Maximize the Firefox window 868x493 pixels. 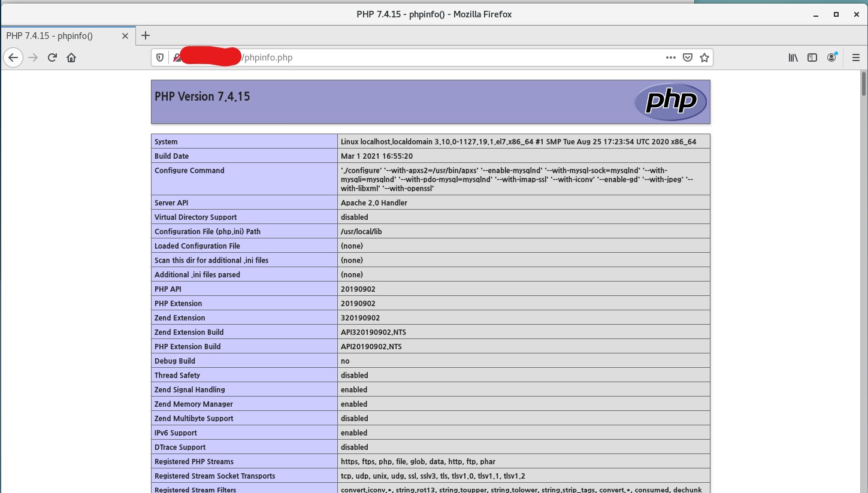836,14
